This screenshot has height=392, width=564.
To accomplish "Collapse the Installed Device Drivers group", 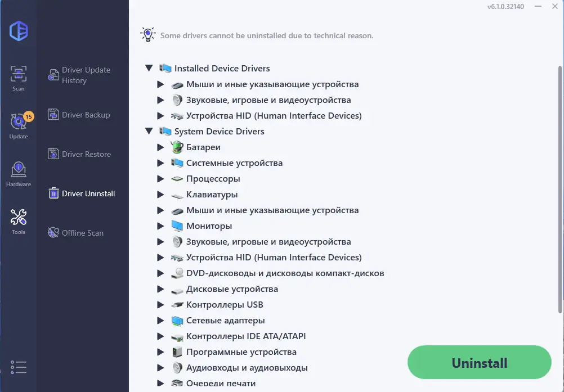I will [x=149, y=68].
